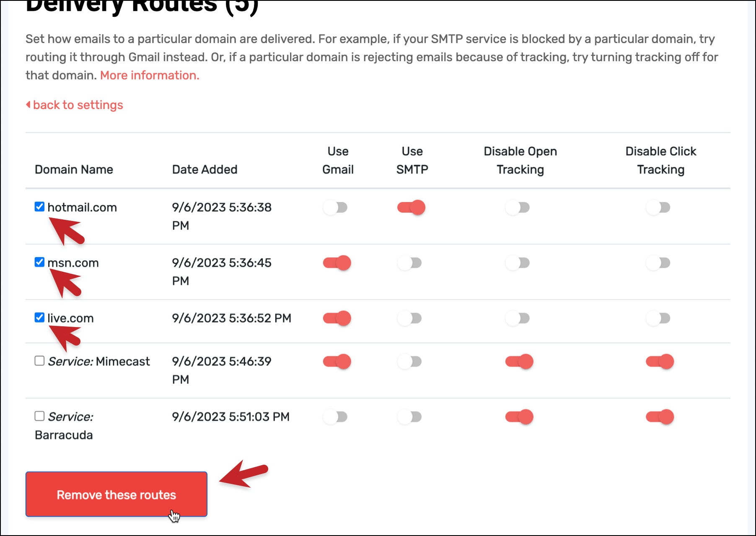The height and width of the screenshot is (536, 756).
Task: Click the Use SMTP column header
Action: (x=412, y=160)
